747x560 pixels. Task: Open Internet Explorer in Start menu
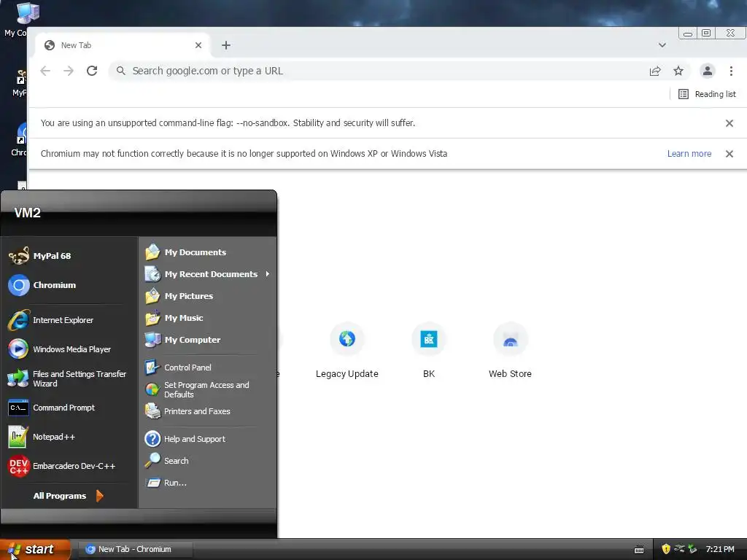click(69, 320)
